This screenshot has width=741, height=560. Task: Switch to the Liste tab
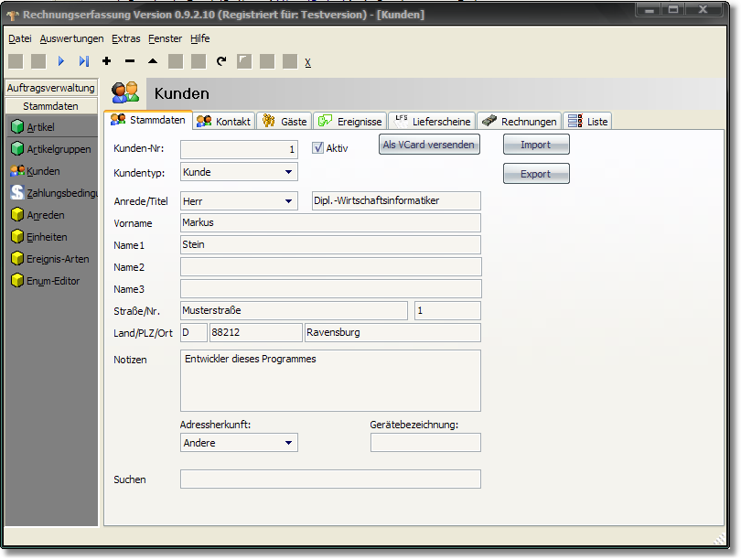coord(588,122)
